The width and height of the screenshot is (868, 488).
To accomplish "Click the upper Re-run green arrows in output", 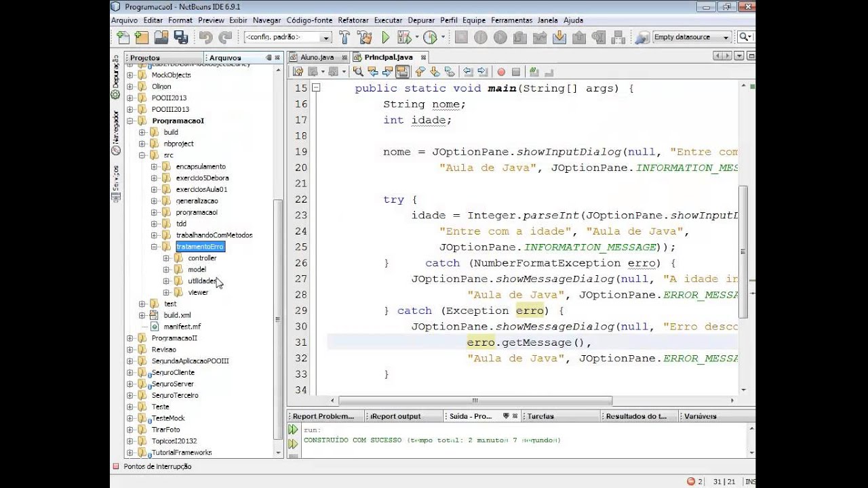I will 293,430.
